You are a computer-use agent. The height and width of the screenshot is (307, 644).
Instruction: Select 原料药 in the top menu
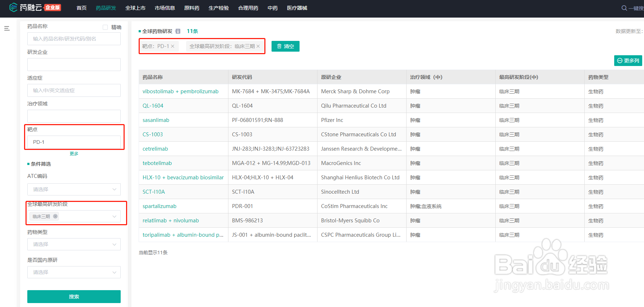pyautogui.click(x=192, y=8)
